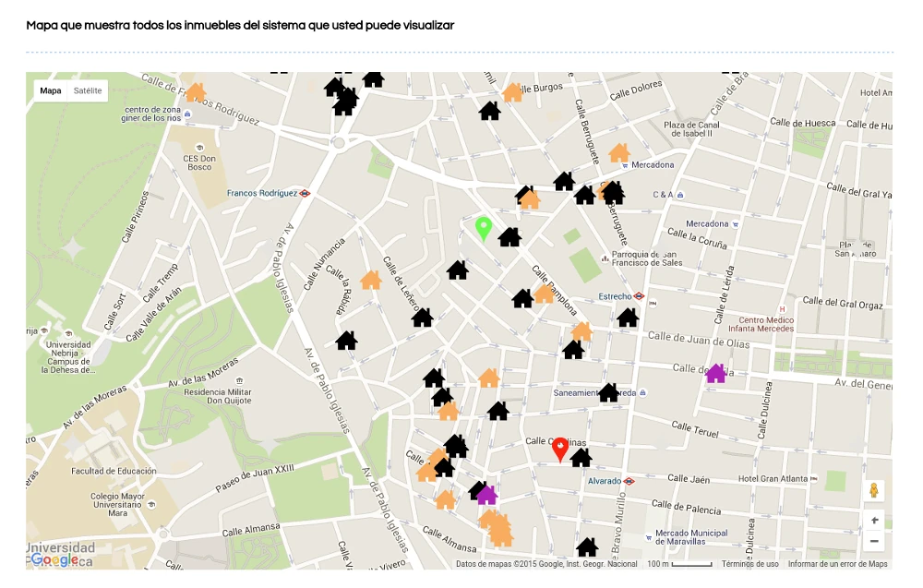Click the CES Don Bosco school icon
The width and height of the screenshot is (923, 588).
click(x=199, y=148)
